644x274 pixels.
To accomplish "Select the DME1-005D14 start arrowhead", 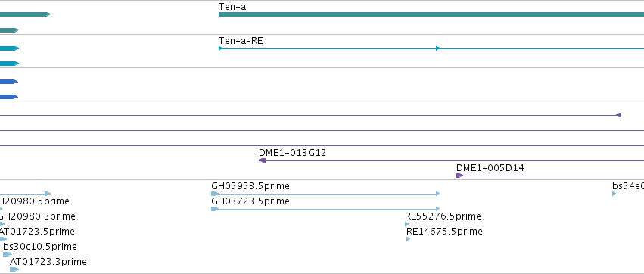I will [459, 176].
